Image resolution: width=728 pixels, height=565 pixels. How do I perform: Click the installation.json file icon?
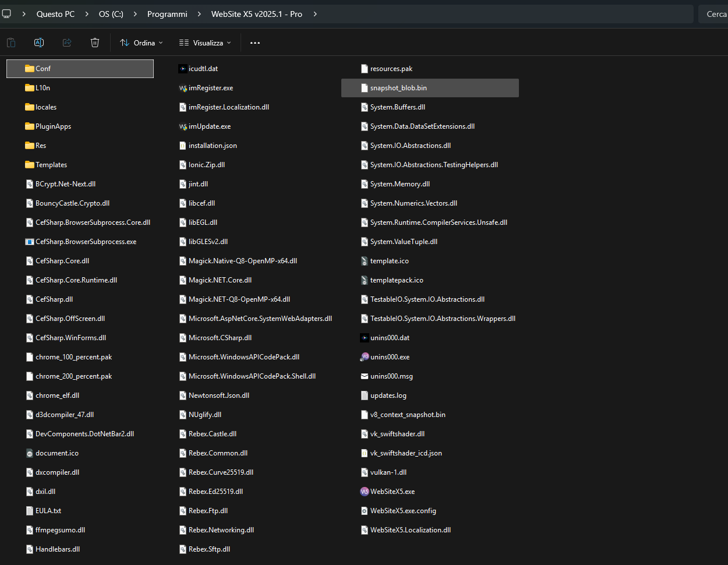click(x=183, y=146)
